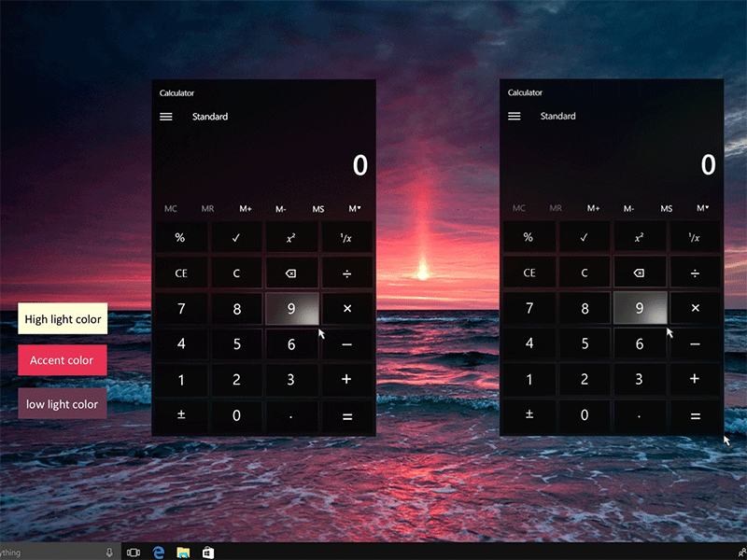This screenshot has width=747, height=560.
Task: Click MS memory store in left calculator
Action: [318, 209]
